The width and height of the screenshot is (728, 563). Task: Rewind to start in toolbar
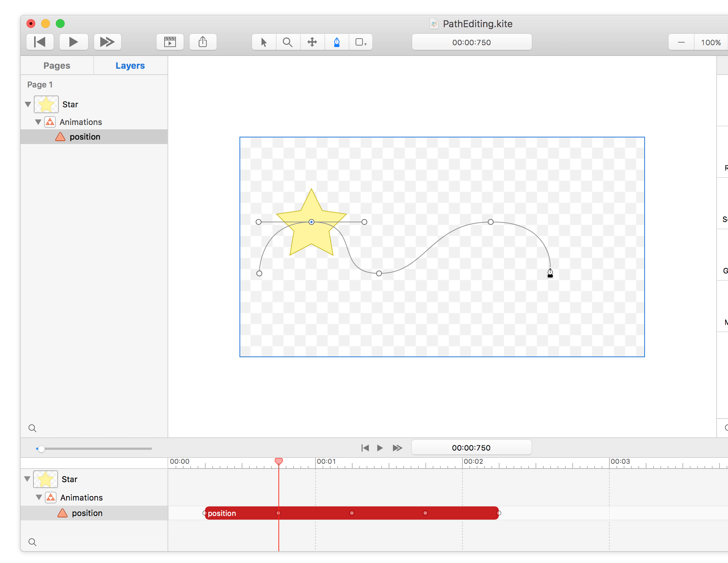(40, 42)
